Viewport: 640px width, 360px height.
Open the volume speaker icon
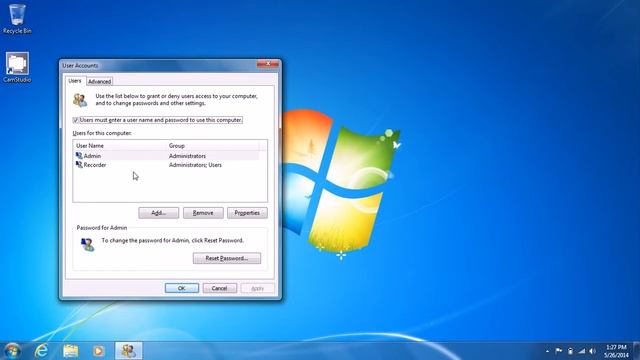point(593,351)
